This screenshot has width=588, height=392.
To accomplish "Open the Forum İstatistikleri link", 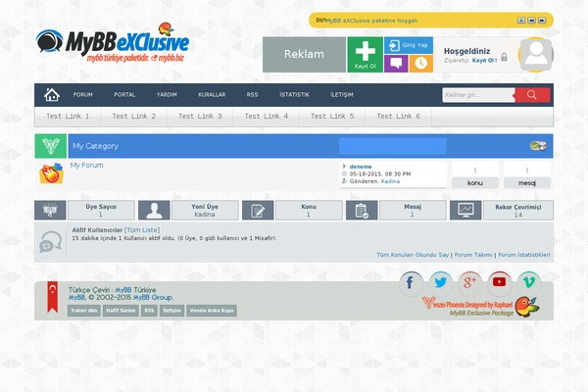I will (524, 255).
